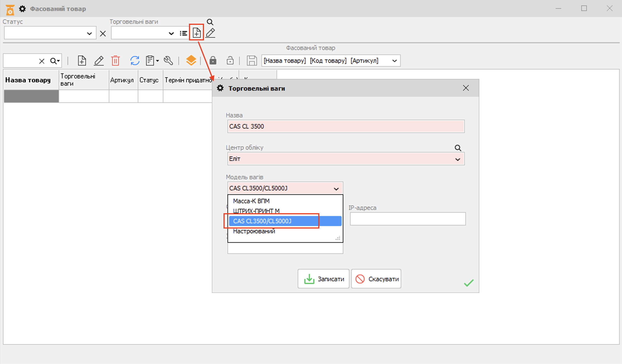The width and height of the screenshot is (622, 364).
Task: Click the blue refresh arrows icon
Action: pos(135,60)
